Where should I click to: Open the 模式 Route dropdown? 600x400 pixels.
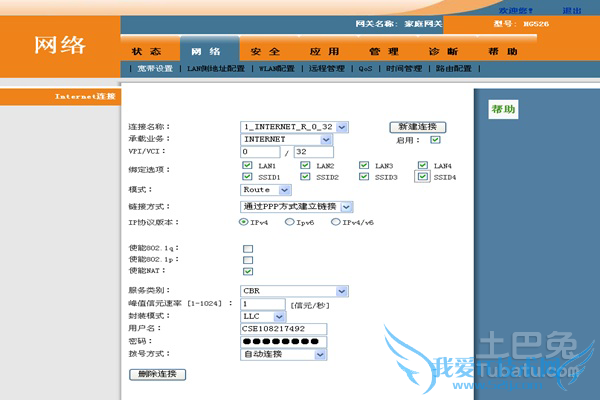click(x=266, y=190)
